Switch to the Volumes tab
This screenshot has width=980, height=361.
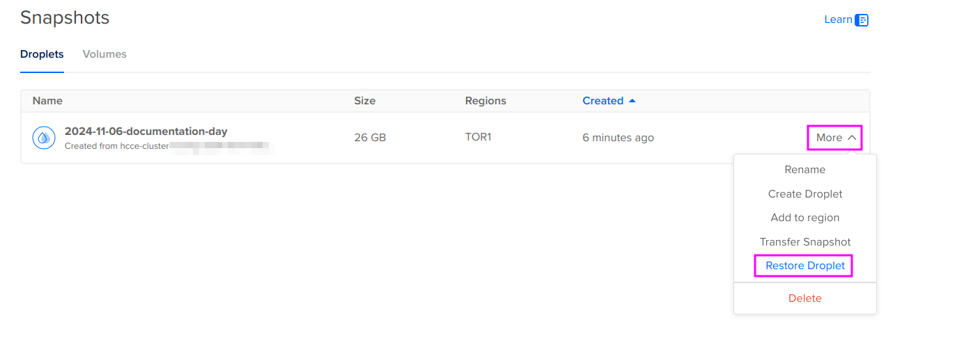point(104,54)
